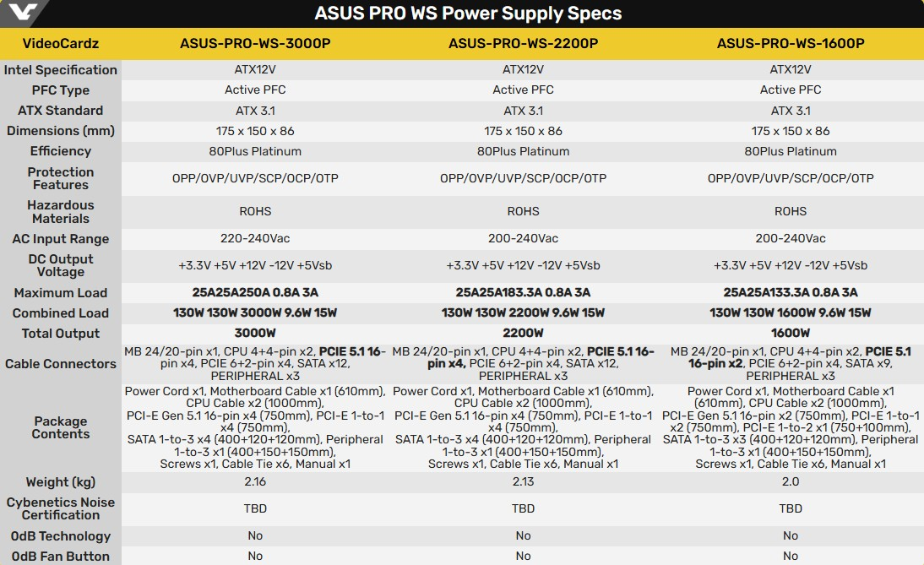Select the 3000W total output cell
Viewport: 924px width, 565px height.
255,334
